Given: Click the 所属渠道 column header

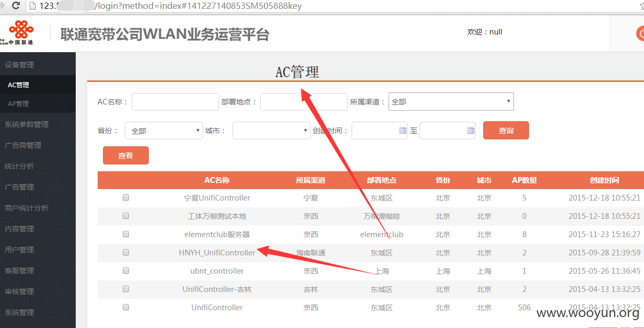Looking at the screenshot, I should 311,180.
